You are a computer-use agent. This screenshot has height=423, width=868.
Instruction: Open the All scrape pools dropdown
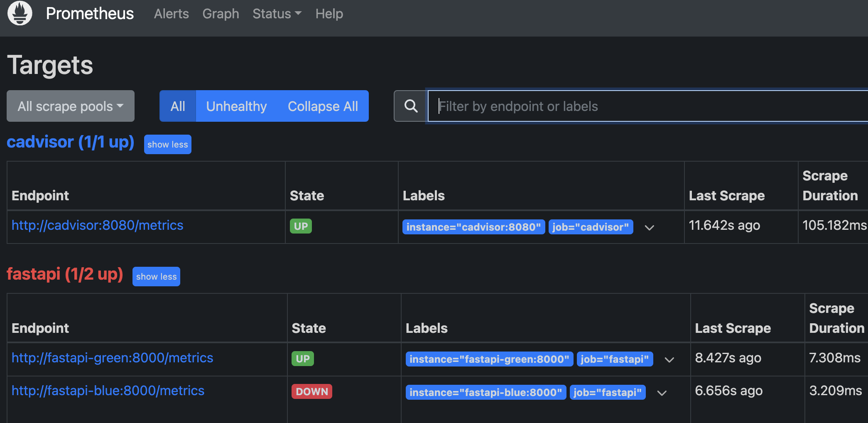point(71,106)
